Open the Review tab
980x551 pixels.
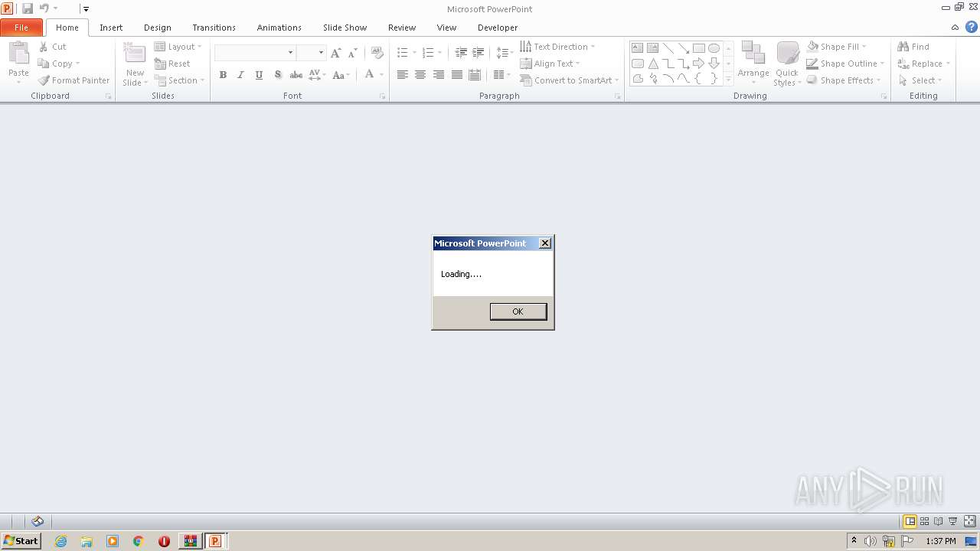(402, 28)
